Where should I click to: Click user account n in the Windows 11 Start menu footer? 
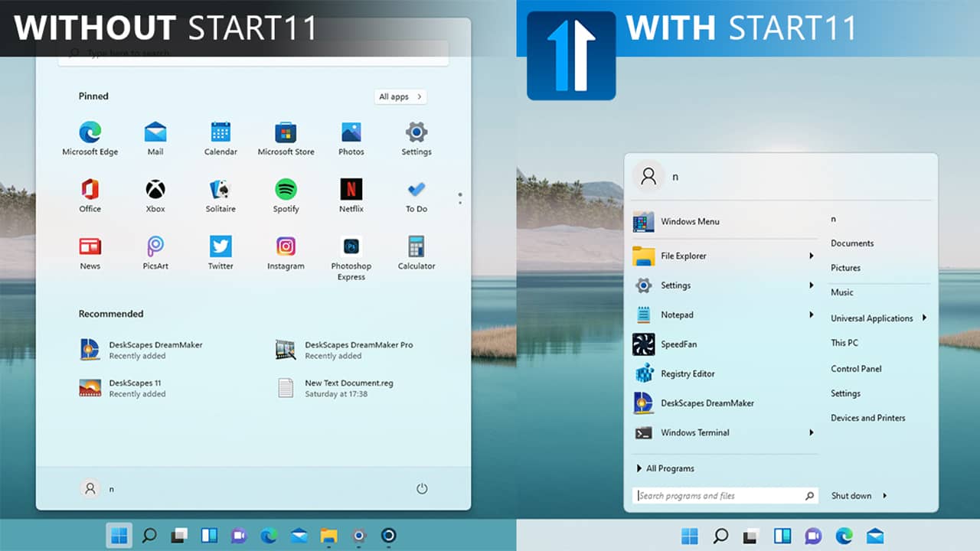click(x=97, y=488)
